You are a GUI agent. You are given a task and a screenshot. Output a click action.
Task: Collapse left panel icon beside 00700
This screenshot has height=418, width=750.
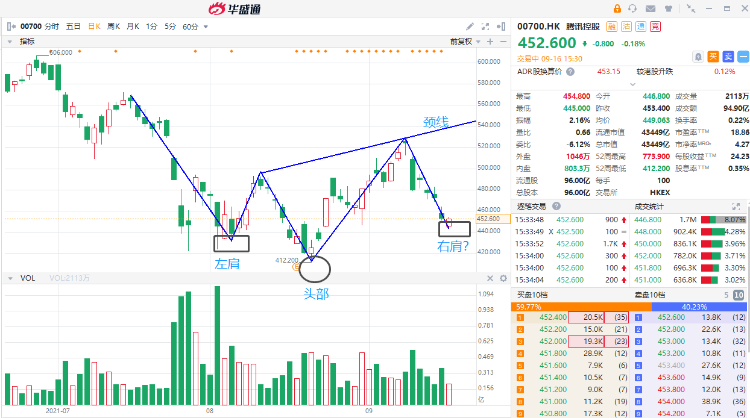pos(11,26)
